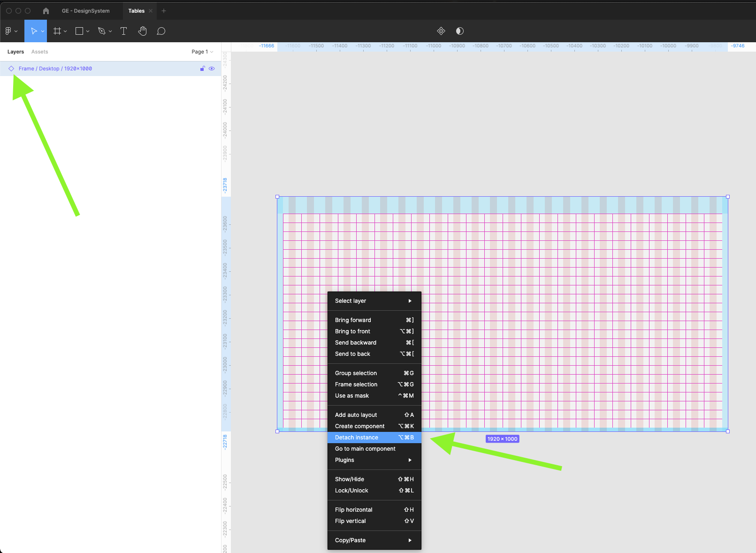The width and height of the screenshot is (756, 553).
Task: Open the GE - DesignSystem file tab
Action: tap(86, 11)
